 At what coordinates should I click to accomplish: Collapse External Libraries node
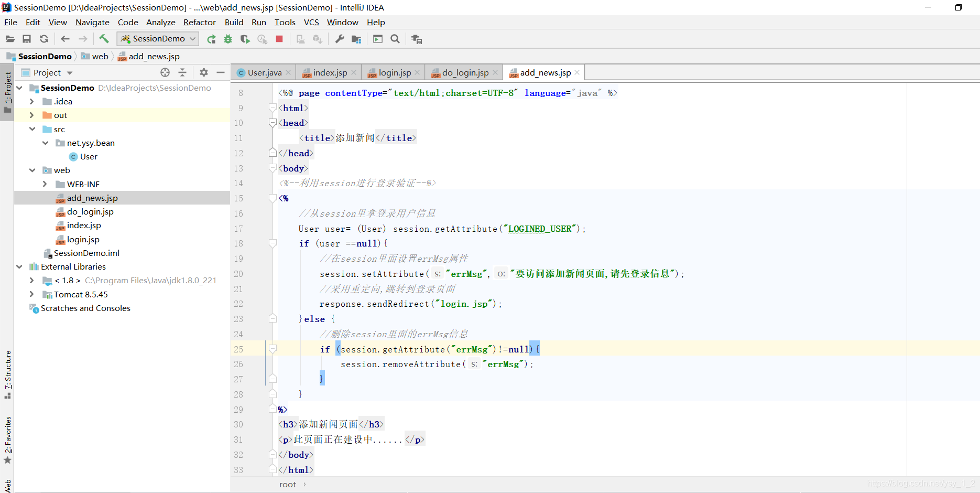coord(19,267)
